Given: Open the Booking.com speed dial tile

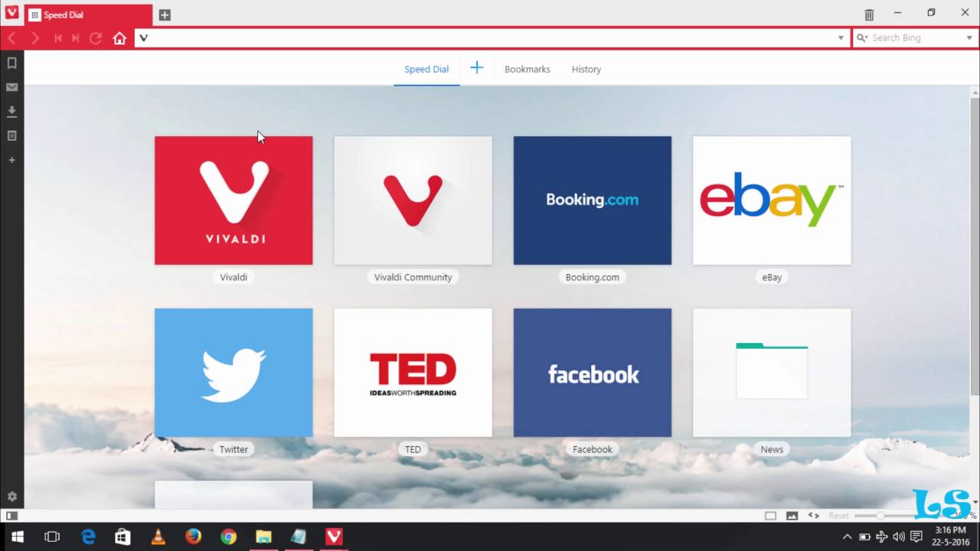Looking at the screenshot, I should point(593,201).
